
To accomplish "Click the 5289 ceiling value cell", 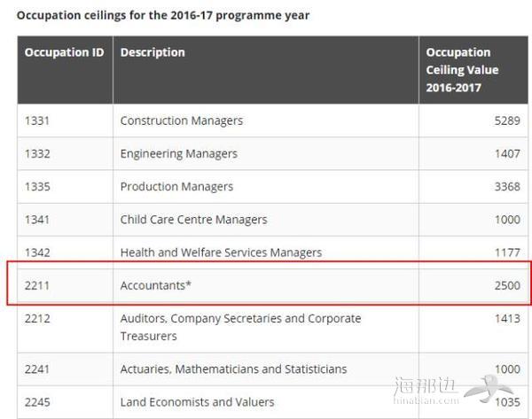I will pyautogui.click(x=507, y=120).
